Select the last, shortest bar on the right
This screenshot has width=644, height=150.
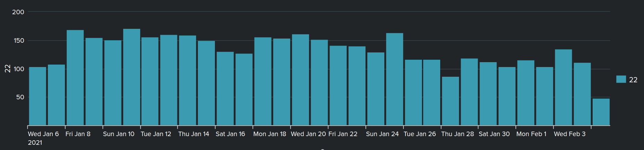tap(601, 112)
